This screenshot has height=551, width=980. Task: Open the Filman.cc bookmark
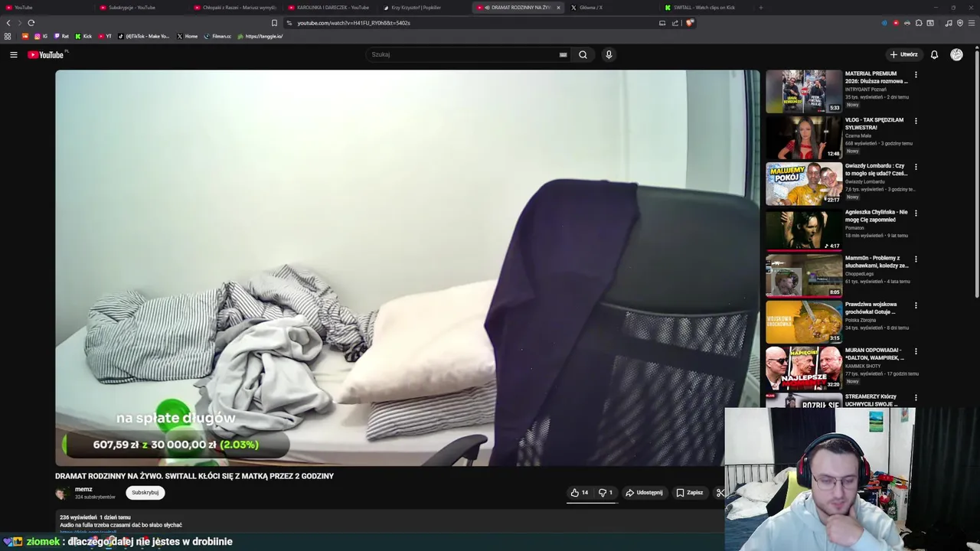pos(217,36)
